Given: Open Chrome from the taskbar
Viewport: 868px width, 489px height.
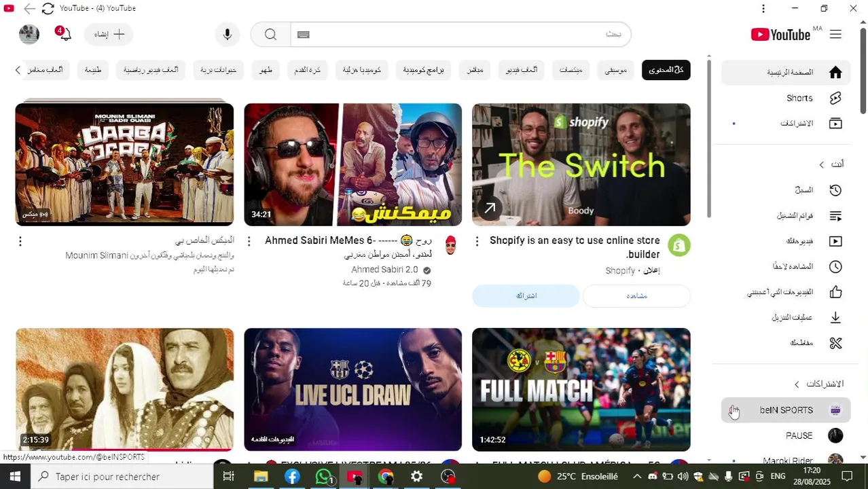Looking at the screenshot, I should click(x=386, y=477).
